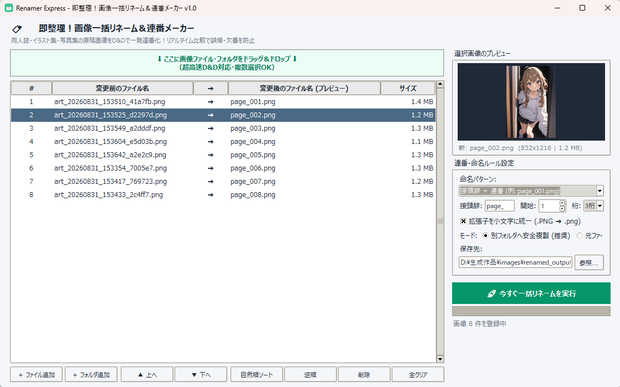Click the drag and drop area banner
Viewport: 620px width, 387px height.
click(x=227, y=63)
